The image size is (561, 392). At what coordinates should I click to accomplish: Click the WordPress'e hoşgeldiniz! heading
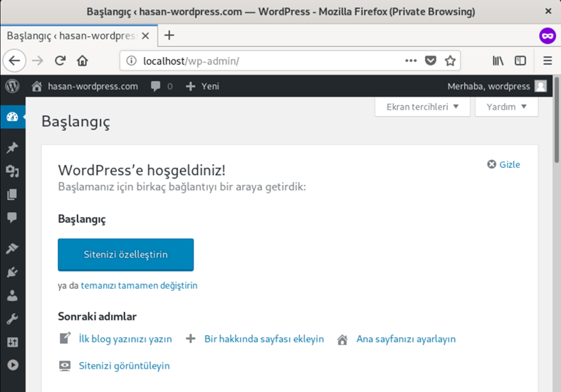point(142,170)
